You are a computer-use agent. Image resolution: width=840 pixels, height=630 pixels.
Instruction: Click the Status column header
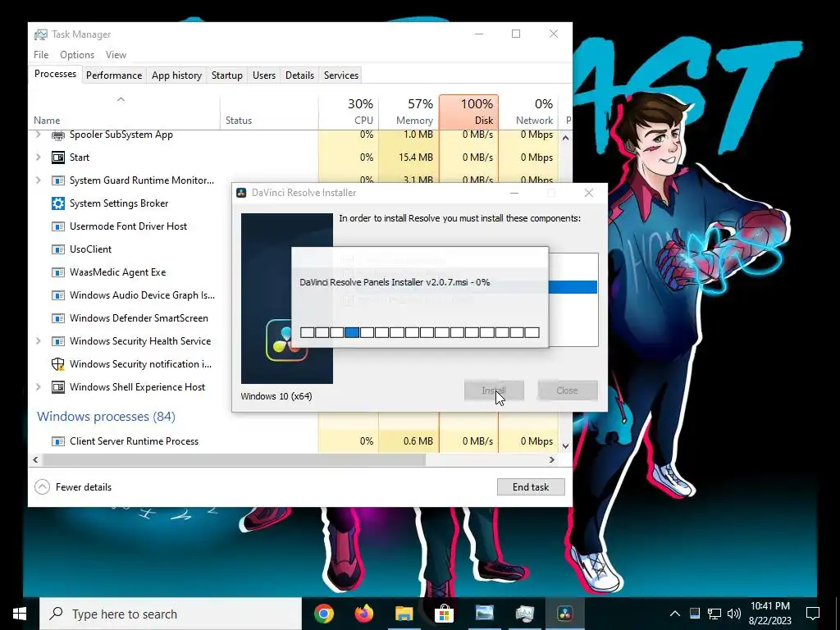click(x=269, y=112)
